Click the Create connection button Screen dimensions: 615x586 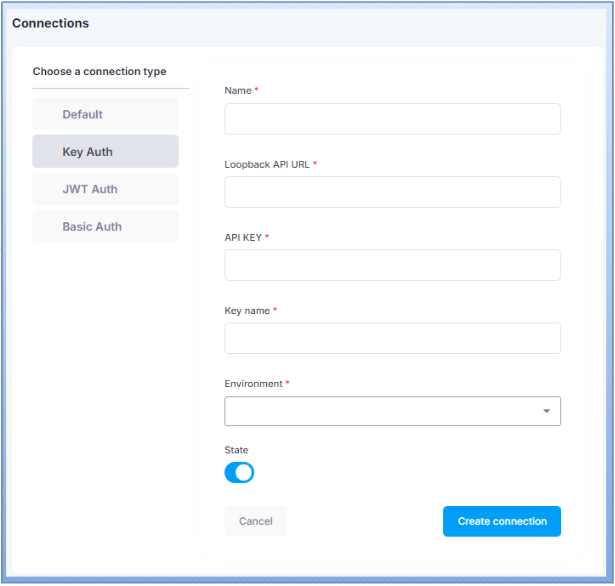click(502, 521)
